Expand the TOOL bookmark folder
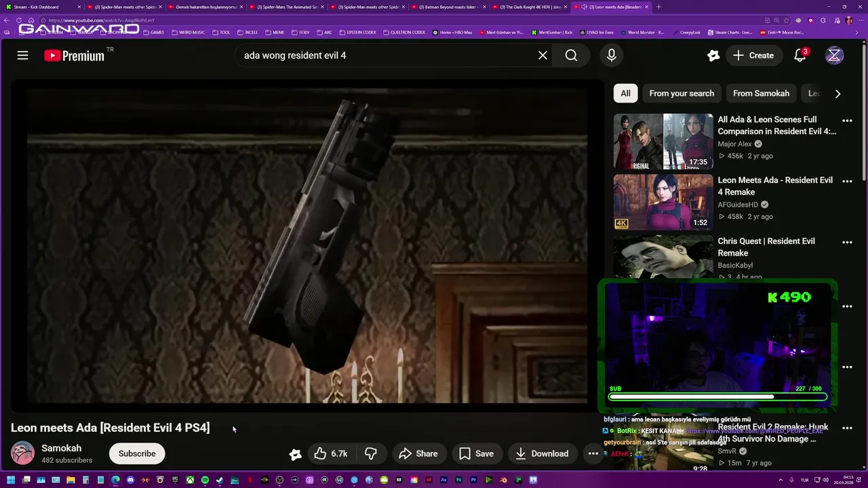The width and height of the screenshot is (868, 488). pyautogui.click(x=221, y=32)
